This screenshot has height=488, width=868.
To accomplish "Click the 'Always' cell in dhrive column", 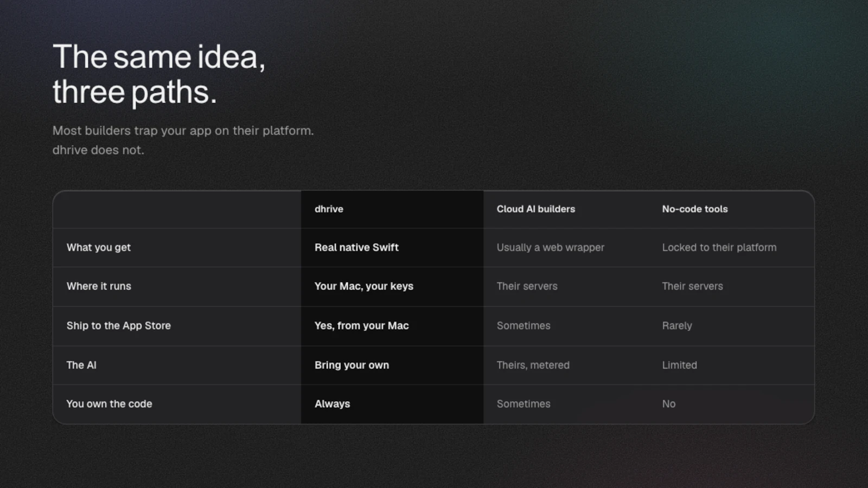I will [333, 404].
